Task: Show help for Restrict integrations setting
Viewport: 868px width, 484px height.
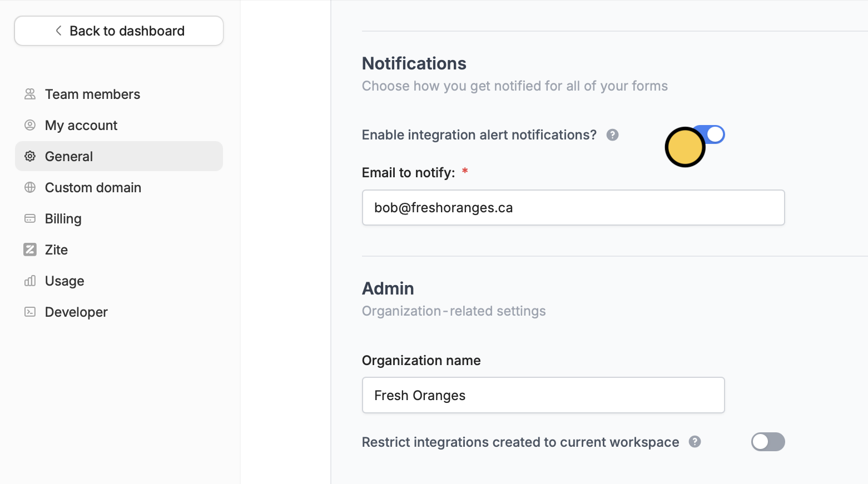Action: click(x=695, y=442)
